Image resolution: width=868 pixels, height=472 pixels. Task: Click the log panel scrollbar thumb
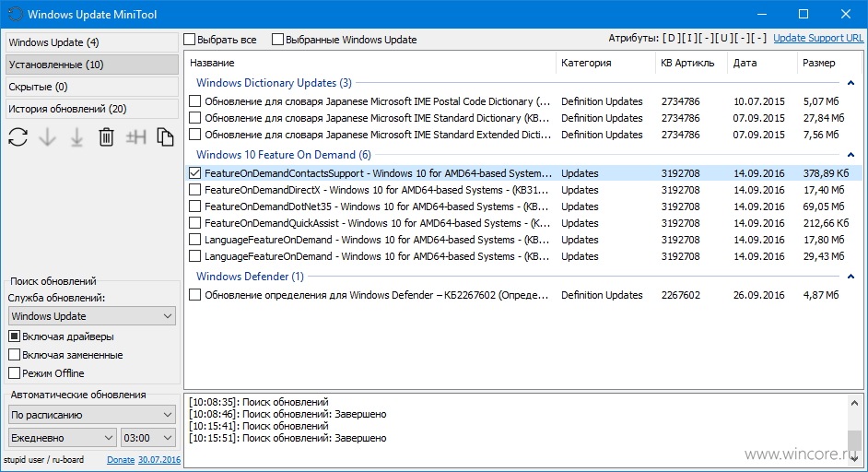tap(855, 440)
